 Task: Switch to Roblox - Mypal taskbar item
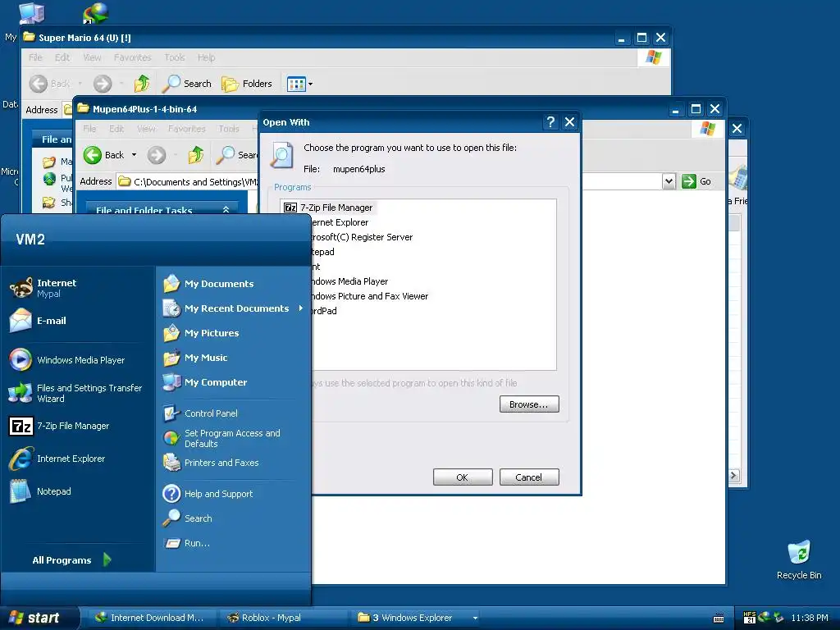281,618
